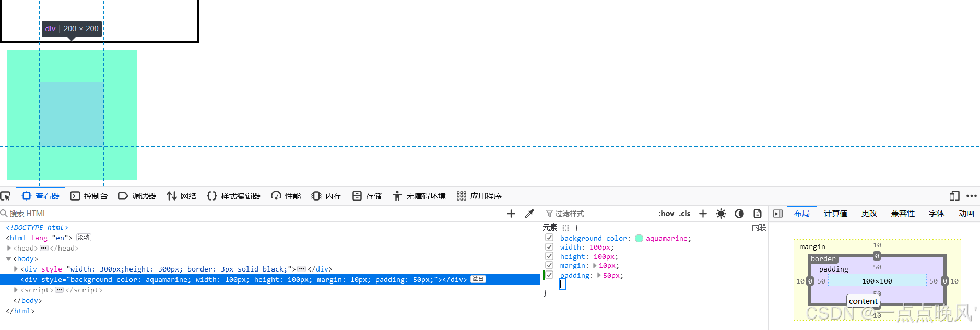Show bordered div children via ellipsis badge

click(x=302, y=269)
